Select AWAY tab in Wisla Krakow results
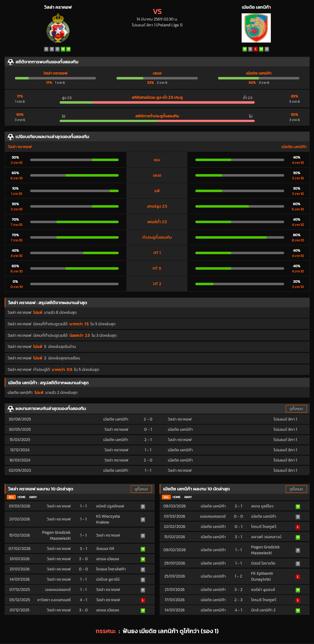314x644 pixels. click(33, 497)
